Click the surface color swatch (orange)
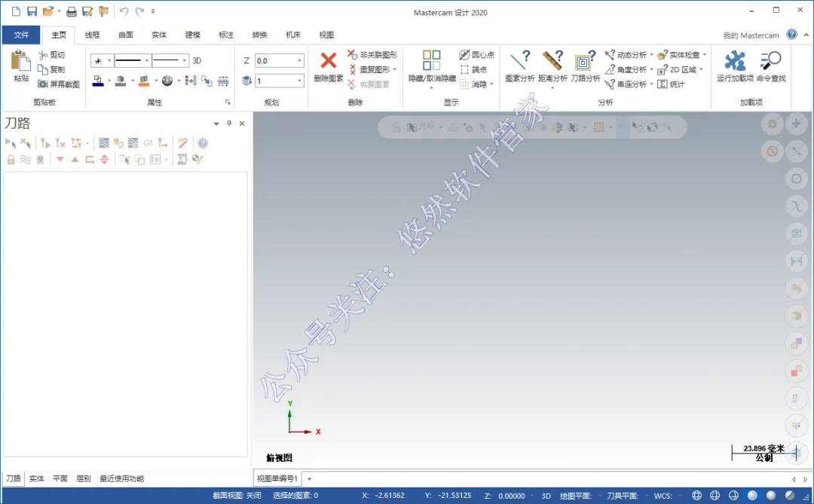814x504 pixels. (x=144, y=81)
